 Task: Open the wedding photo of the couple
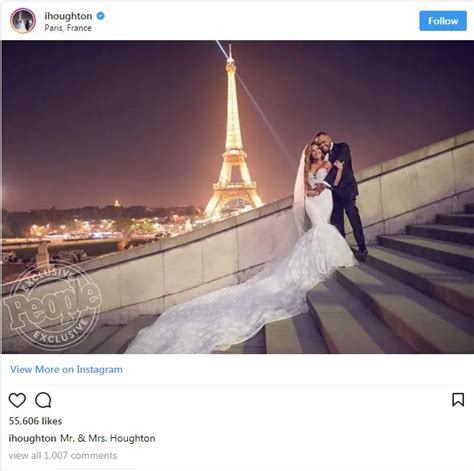[238, 197]
